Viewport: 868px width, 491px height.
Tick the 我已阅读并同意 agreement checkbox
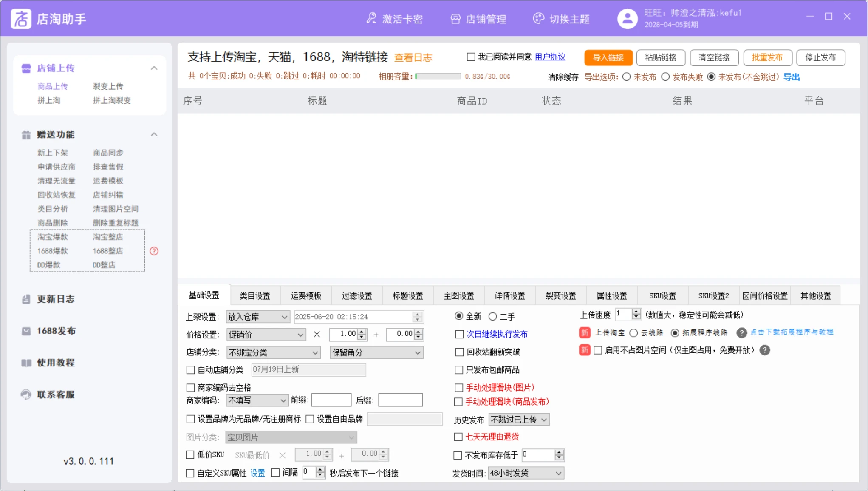(471, 57)
